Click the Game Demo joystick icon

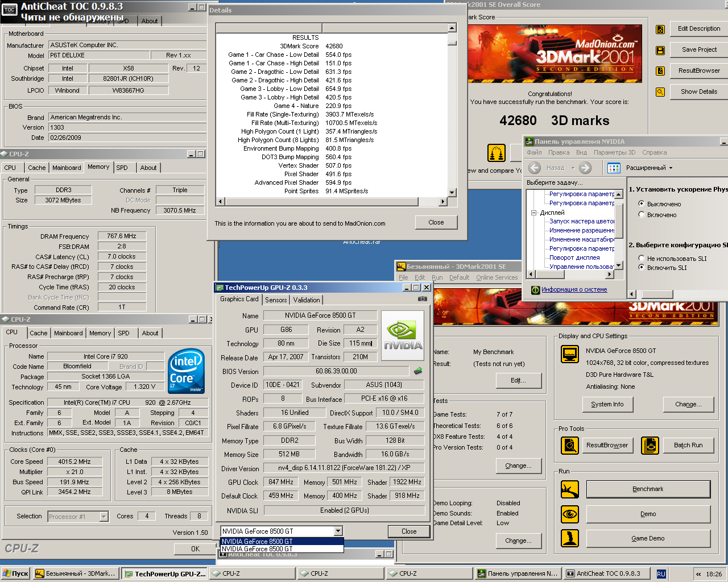click(570, 538)
